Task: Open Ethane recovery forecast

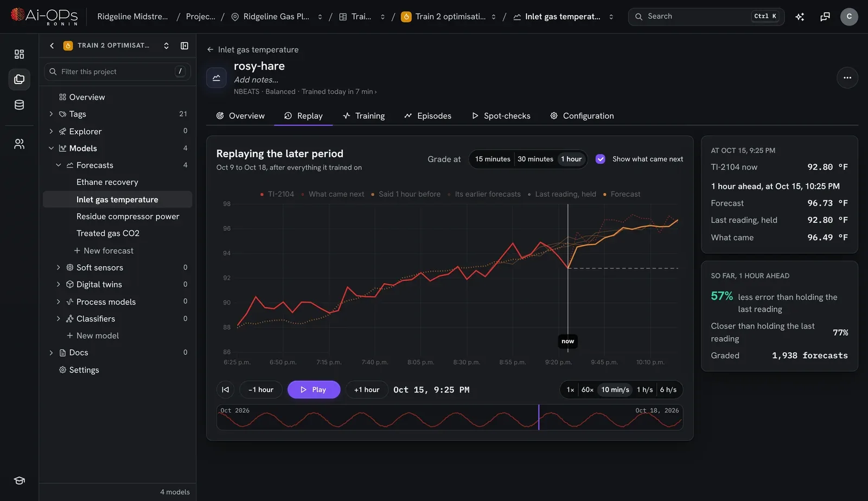Action: coord(107,182)
